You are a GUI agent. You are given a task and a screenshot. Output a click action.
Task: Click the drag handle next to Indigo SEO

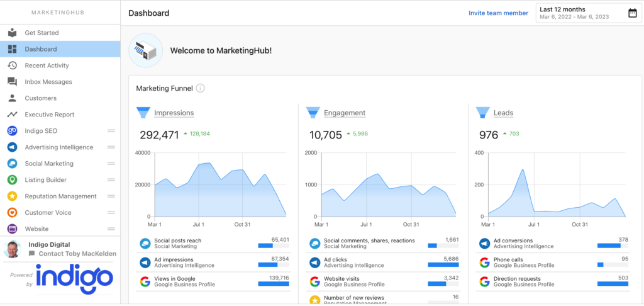(x=111, y=131)
